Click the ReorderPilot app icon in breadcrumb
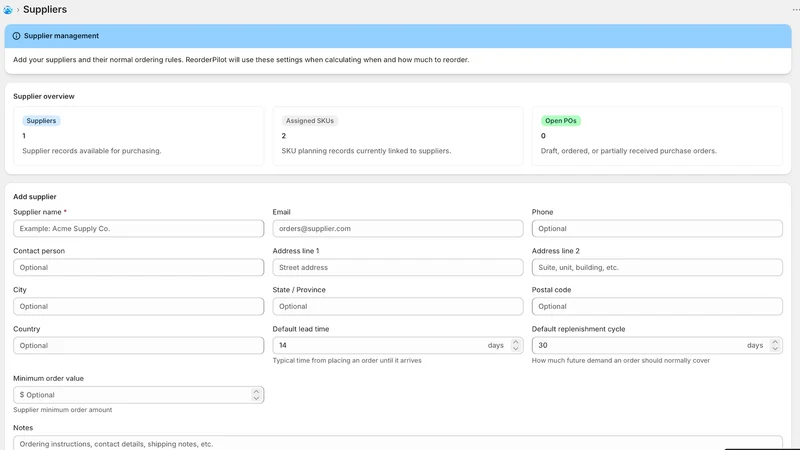 pos(8,10)
